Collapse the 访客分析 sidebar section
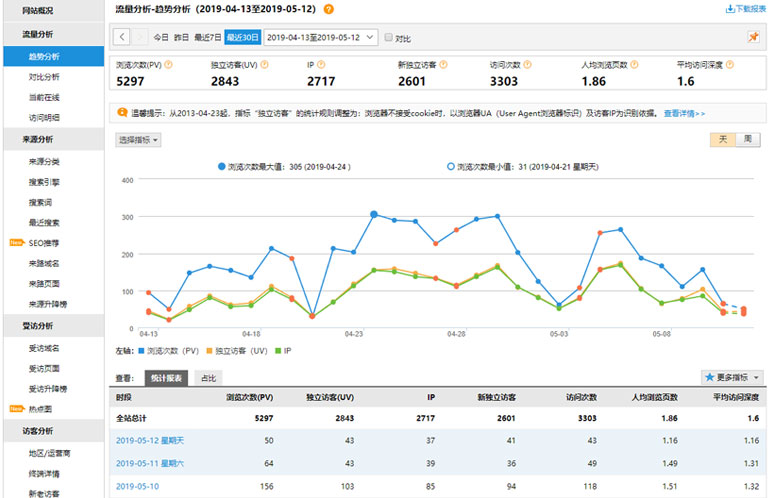 coord(54,431)
